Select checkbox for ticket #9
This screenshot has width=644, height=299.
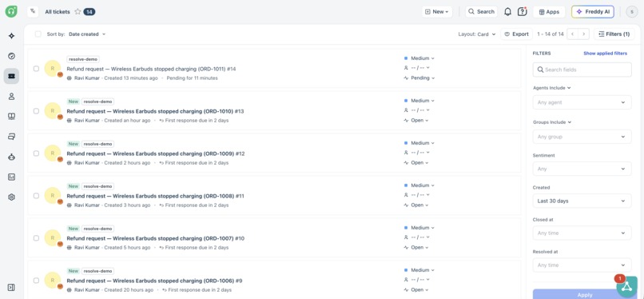(36, 281)
